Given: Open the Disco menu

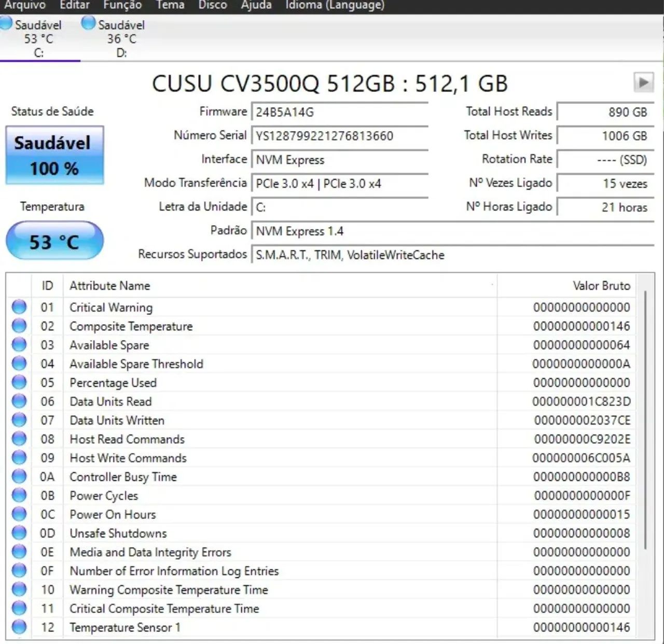Looking at the screenshot, I should 213,5.
